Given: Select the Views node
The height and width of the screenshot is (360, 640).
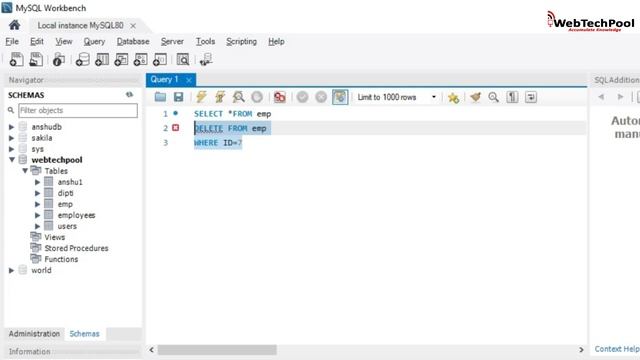Looking at the screenshot, I should [55, 237].
